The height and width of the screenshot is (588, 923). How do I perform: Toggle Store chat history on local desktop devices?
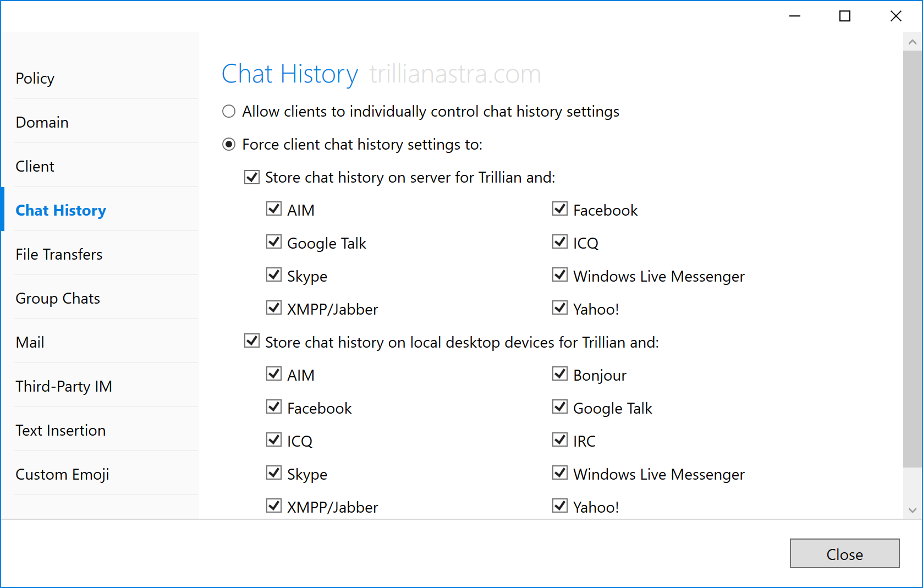tap(252, 341)
